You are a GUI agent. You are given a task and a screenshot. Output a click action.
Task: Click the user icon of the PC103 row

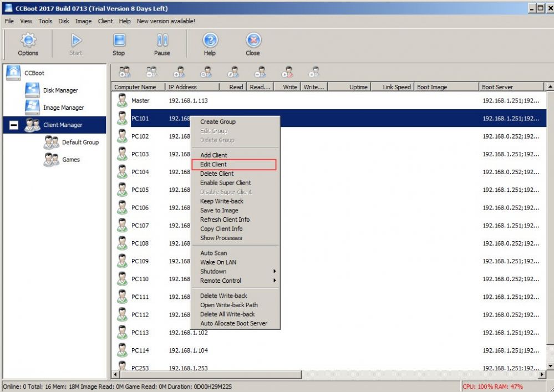[122, 154]
